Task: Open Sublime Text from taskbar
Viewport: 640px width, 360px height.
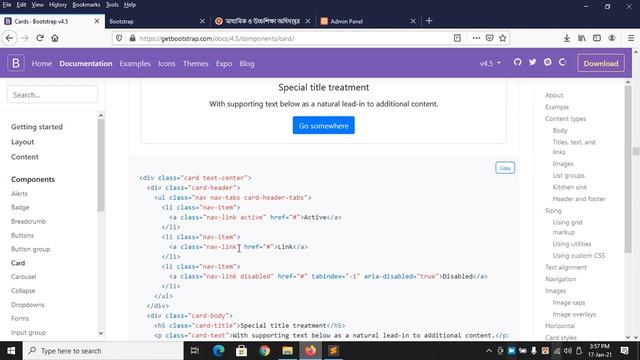Action: click(x=333, y=351)
